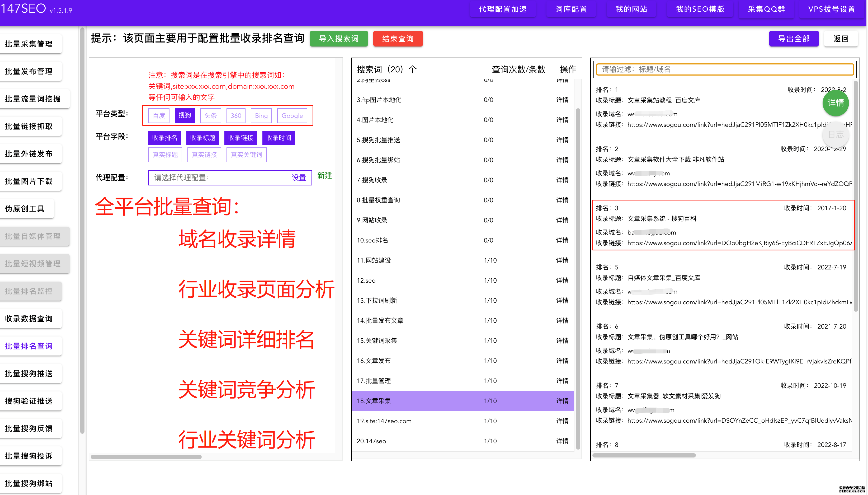This screenshot has width=868, height=495.
Task: Open 批量链接抓取 sidebar item
Action: [31, 127]
